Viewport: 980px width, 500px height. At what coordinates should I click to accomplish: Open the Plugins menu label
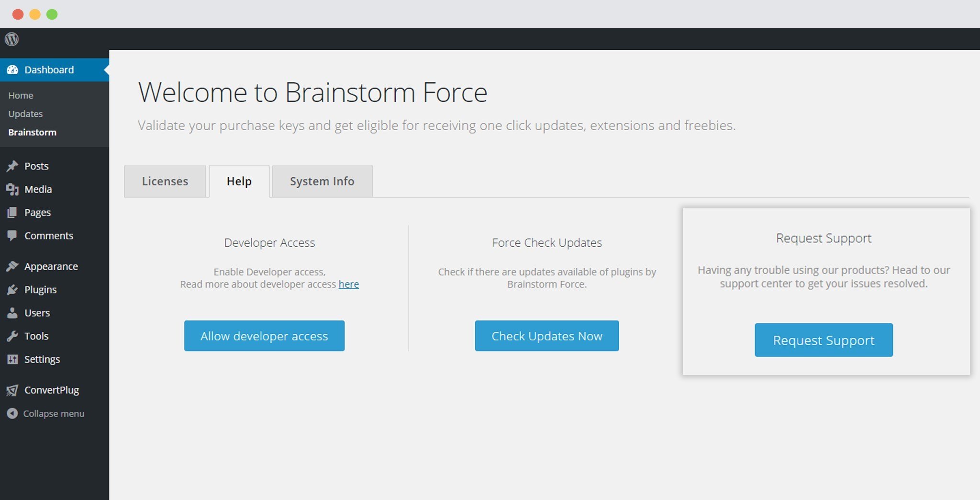click(x=41, y=290)
